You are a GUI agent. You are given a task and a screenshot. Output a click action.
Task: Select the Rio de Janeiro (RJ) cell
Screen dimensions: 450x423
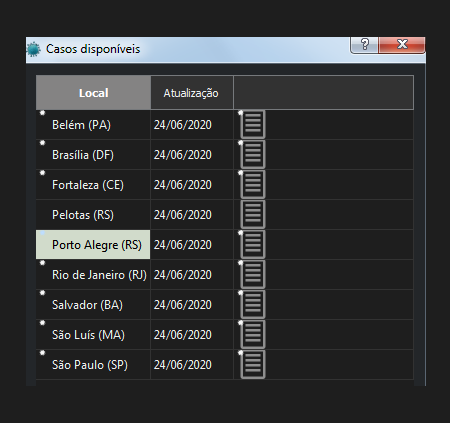(93, 275)
